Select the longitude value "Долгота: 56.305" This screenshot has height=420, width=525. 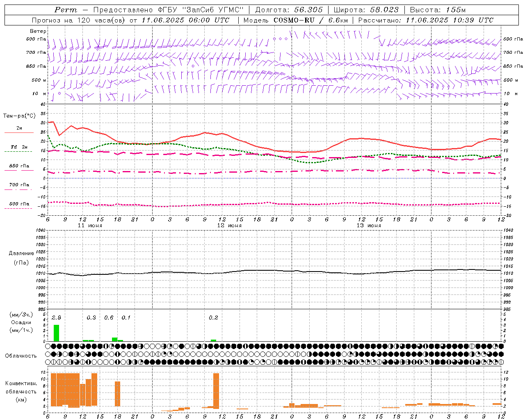tap(289, 10)
